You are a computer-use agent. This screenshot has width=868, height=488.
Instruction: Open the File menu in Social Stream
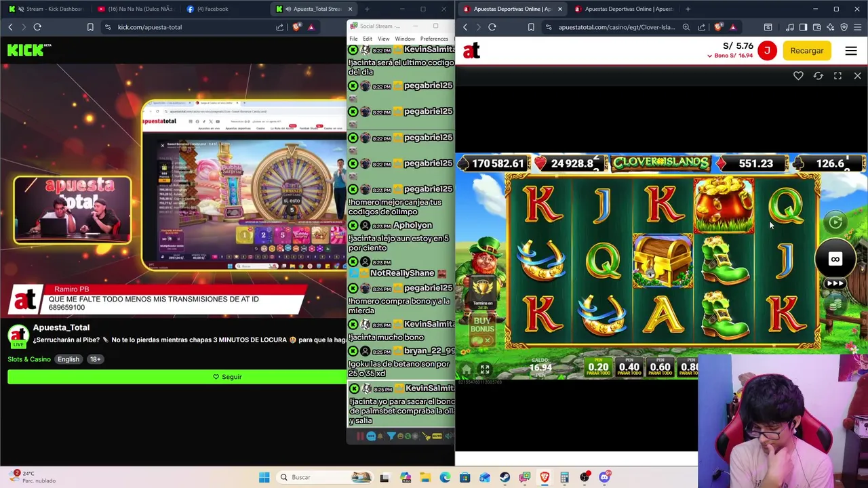tap(353, 39)
